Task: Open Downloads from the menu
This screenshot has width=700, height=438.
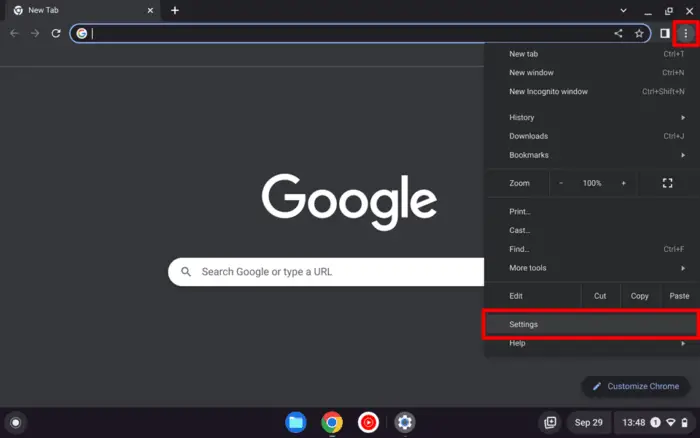Action: pos(592,136)
